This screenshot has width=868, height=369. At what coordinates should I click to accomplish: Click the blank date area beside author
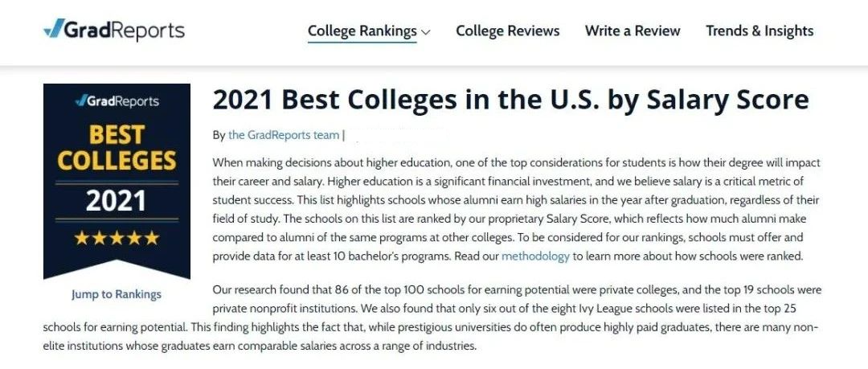(395, 134)
